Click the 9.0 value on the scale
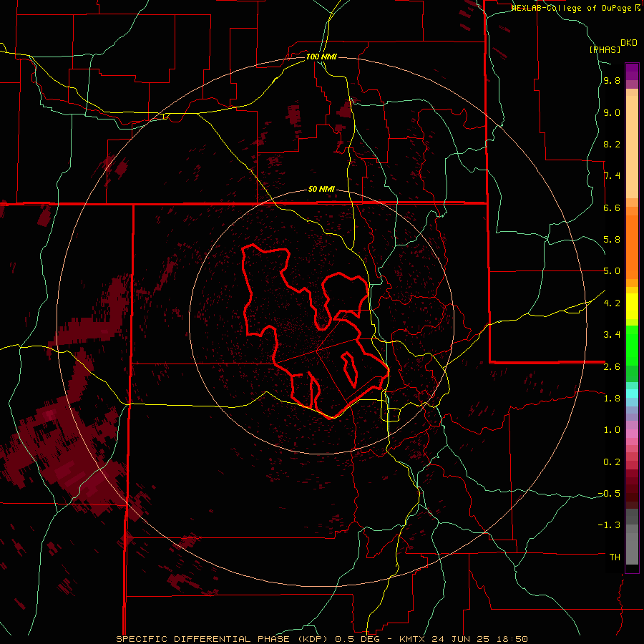 pos(612,112)
